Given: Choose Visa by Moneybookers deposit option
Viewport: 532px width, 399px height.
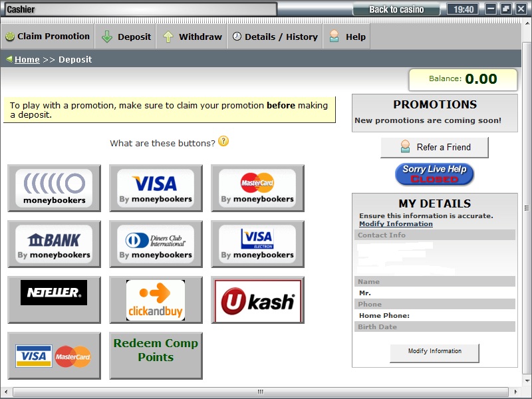Looking at the screenshot, I should click(156, 188).
